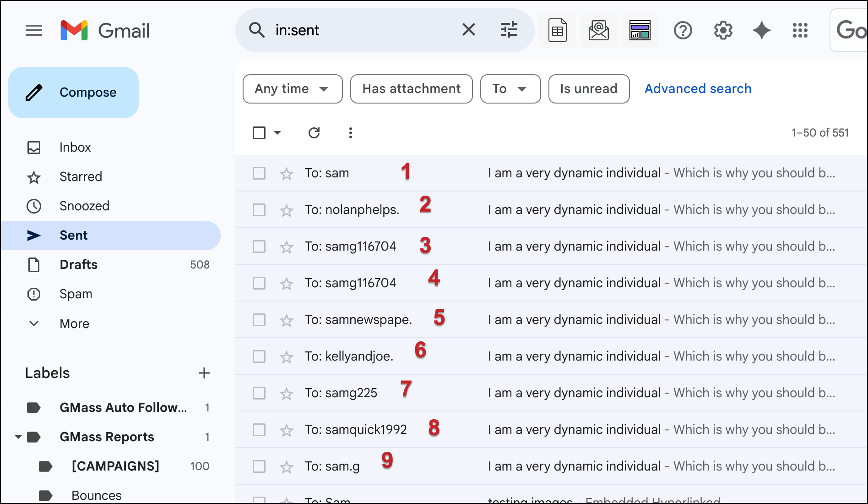Refresh the sent mail list
868x504 pixels.
(x=314, y=133)
